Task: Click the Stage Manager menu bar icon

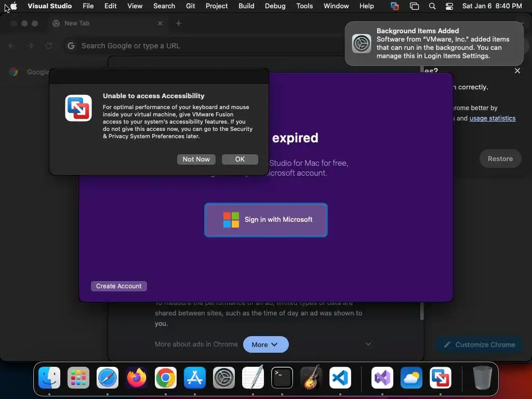Action: pyautogui.click(x=414, y=6)
